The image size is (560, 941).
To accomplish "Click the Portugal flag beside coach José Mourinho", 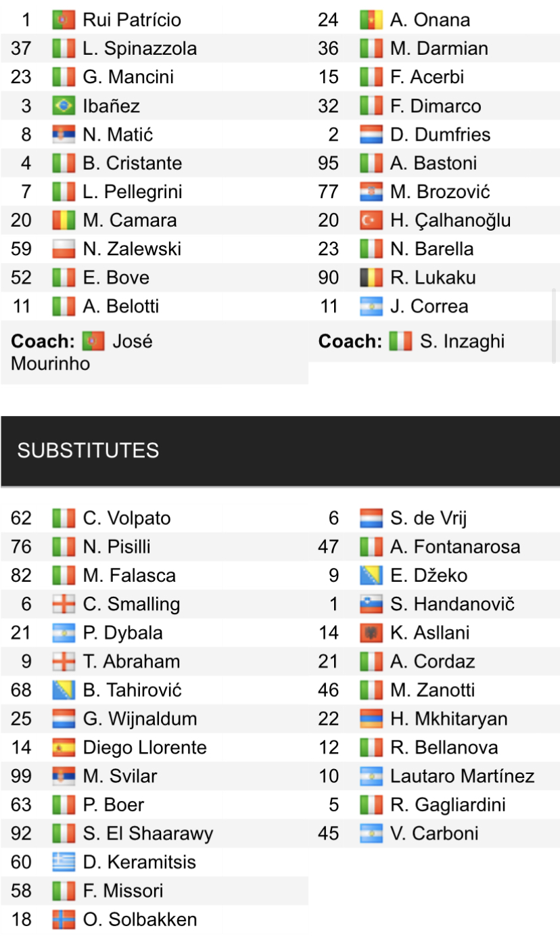I will coord(93,342).
